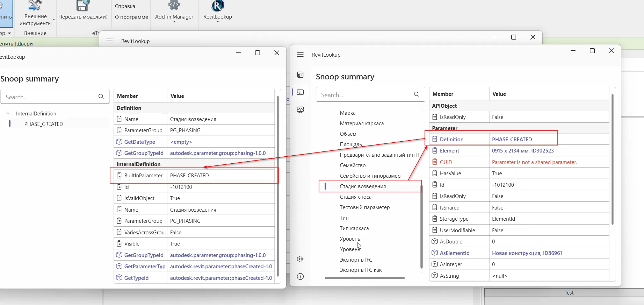Image resolution: width=644 pixels, height=305 pixels.
Task: Open the Внешние инструменты ribbon tool
Action: pyautogui.click(x=36, y=13)
